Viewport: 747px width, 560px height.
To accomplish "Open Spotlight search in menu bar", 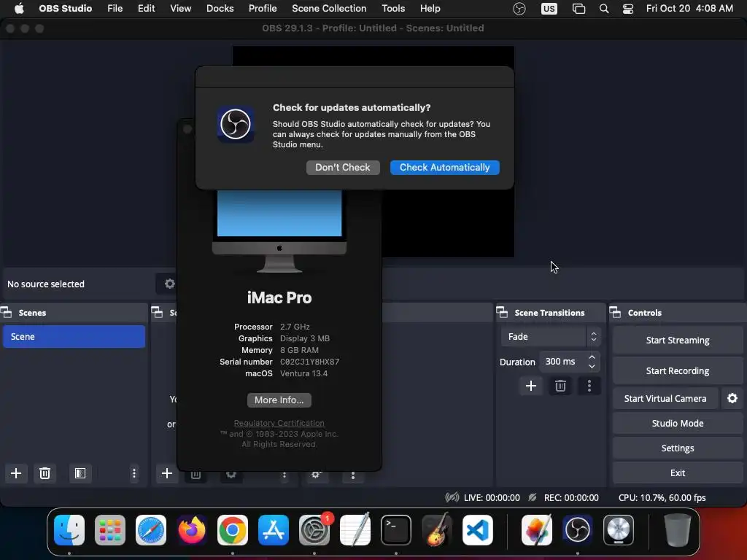I will point(603,8).
